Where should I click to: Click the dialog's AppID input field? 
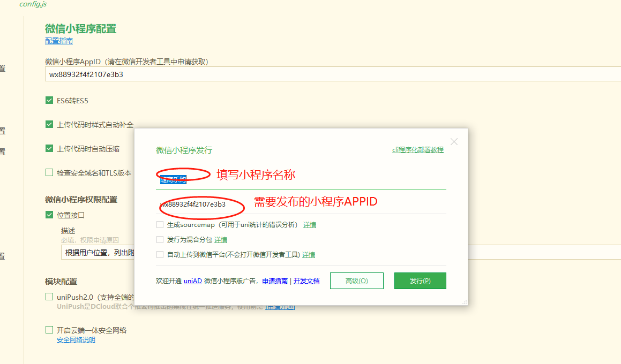pos(300,204)
